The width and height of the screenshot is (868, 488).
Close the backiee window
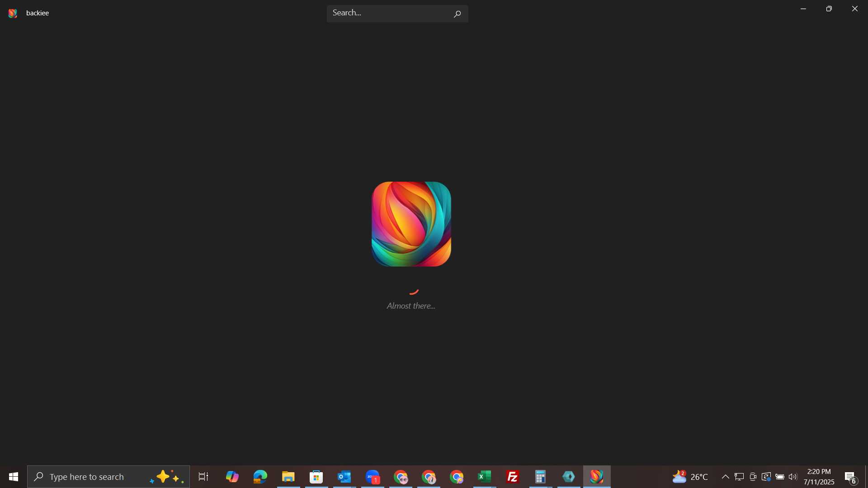click(x=855, y=9)
